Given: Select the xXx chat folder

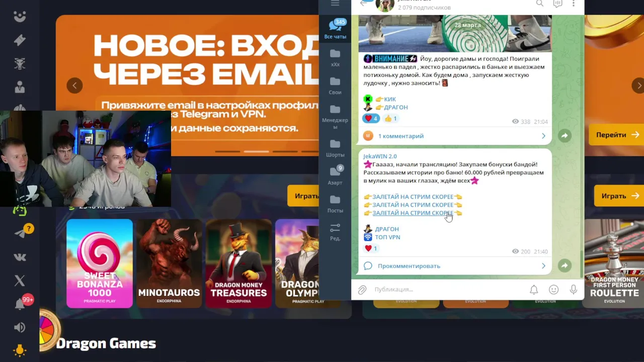Looking at the screenshot, I should pos(335,58).
